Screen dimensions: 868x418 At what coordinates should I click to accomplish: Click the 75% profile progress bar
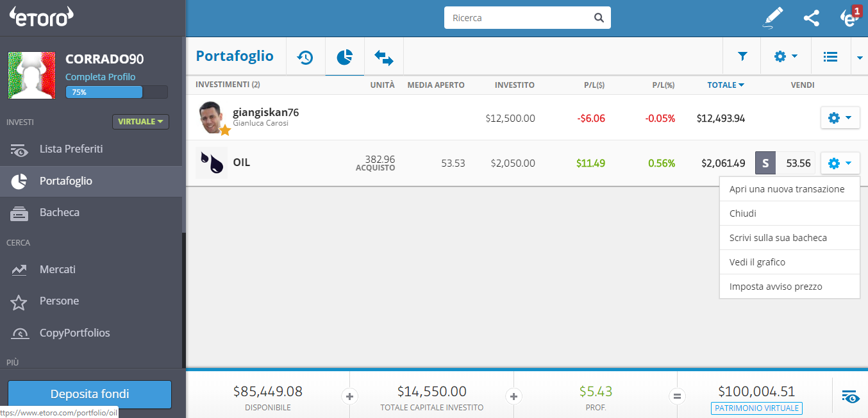click(117, 92)
